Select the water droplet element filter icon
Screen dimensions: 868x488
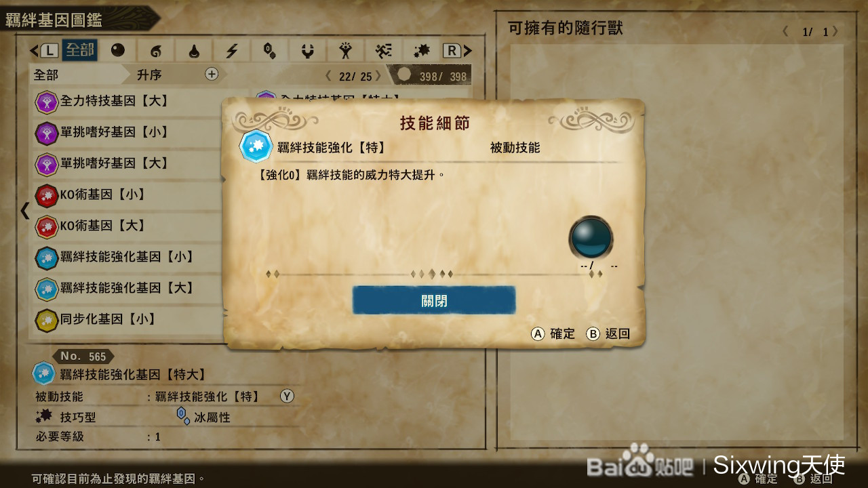pos(194,51)
